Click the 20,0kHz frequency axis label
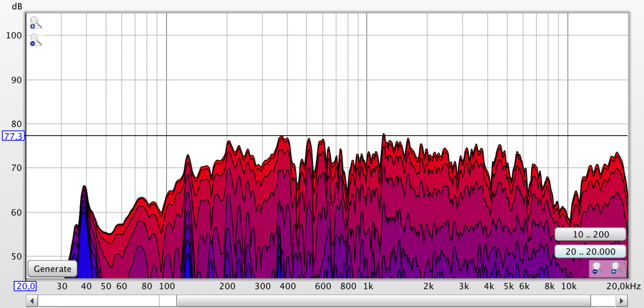The height and width of the screenshot is (308, 644). [624, 286]
